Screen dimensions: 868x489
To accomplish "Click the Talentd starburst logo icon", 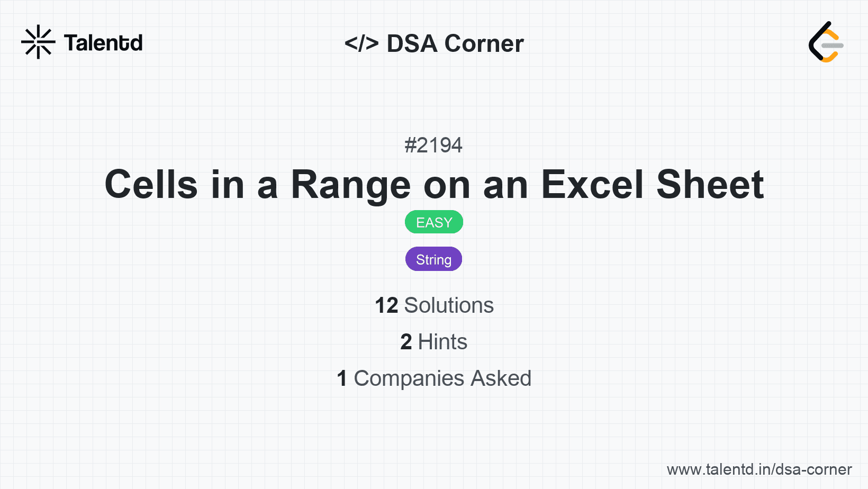I will 38,42.
